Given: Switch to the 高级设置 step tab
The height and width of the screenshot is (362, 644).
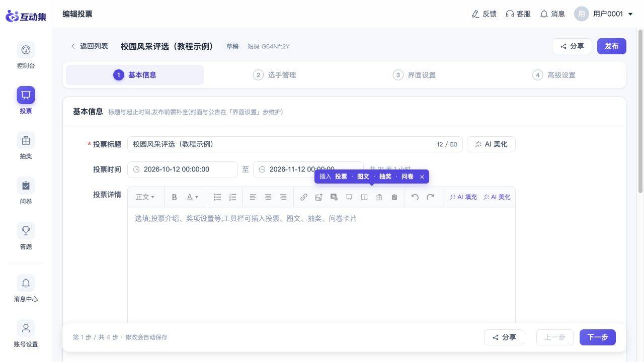Looking at the screenshot, I should [x=554, y=75].
